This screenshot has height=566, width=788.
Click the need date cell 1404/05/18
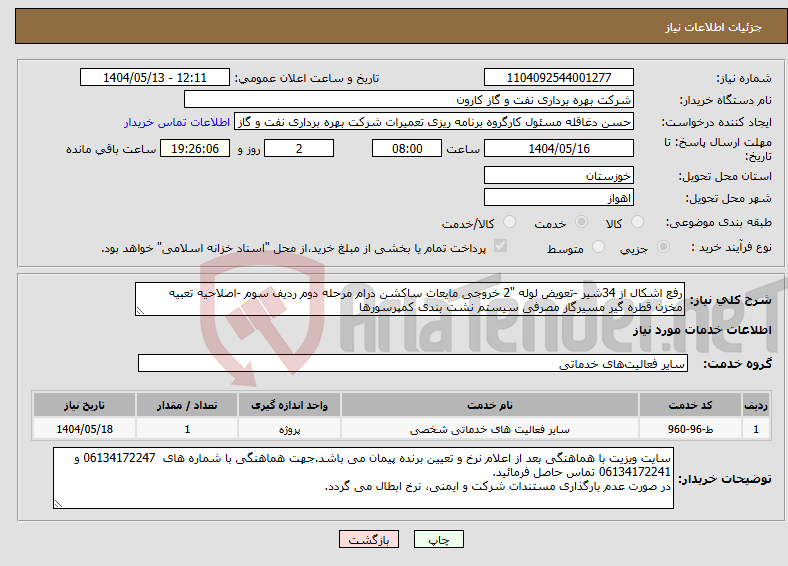[x=84, y=429]
